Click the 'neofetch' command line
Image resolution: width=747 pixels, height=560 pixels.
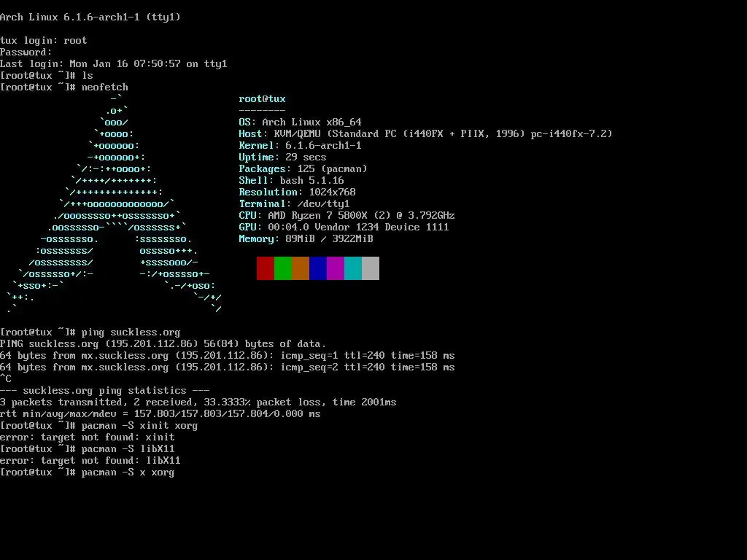64,87
